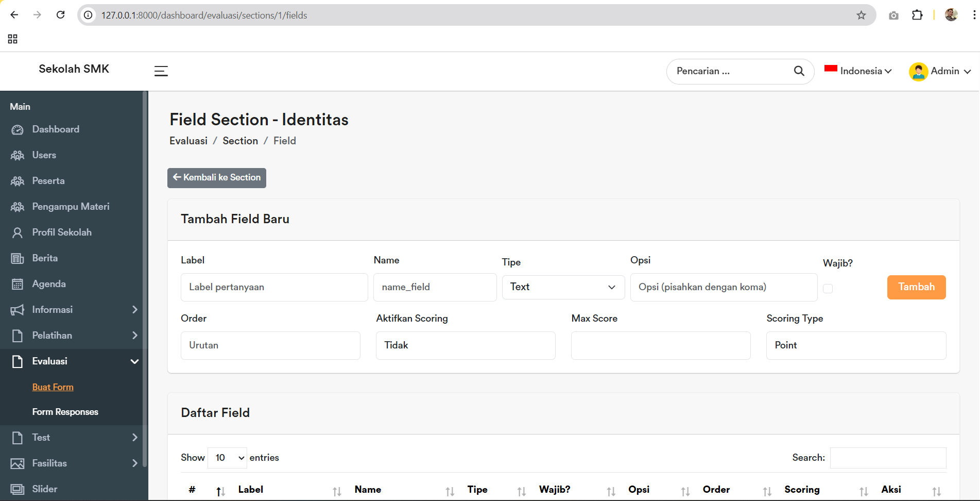Bookmark this page with star icon

[861, 15]
